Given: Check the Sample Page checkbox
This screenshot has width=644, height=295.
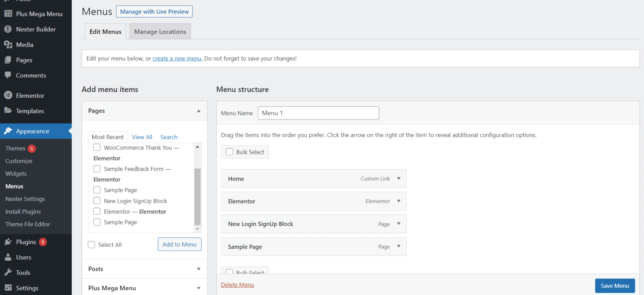Looking at the screenshot, I should coord(97,190).
